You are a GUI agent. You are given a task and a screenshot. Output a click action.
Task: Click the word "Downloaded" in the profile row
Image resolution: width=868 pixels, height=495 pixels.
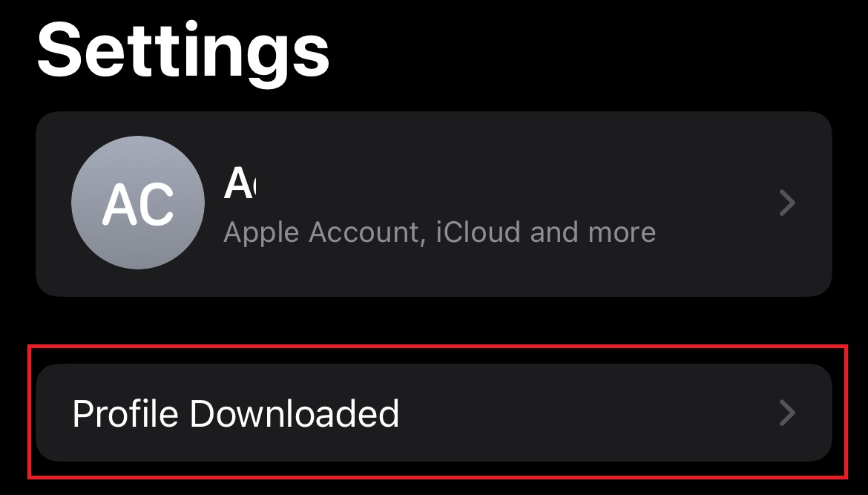[x=295, y=413]
